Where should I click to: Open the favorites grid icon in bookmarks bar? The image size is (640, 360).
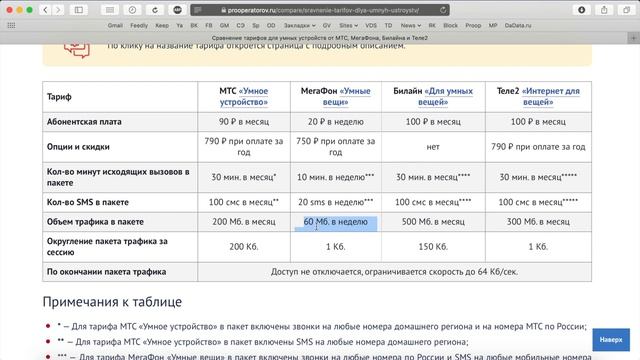pyautogui.click(x=11, y=25)
